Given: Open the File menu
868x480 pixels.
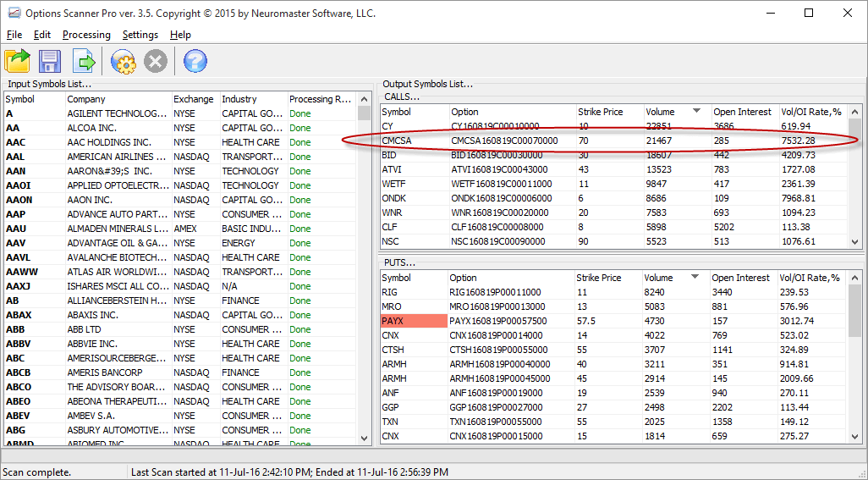Looking at the screenshot, I should (x=14, y=35).
